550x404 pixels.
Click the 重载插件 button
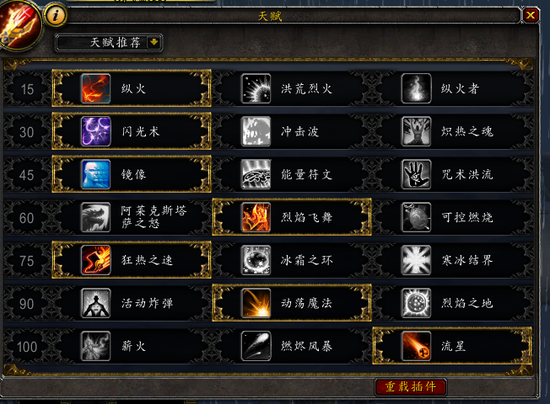click(x=410, y=387)
